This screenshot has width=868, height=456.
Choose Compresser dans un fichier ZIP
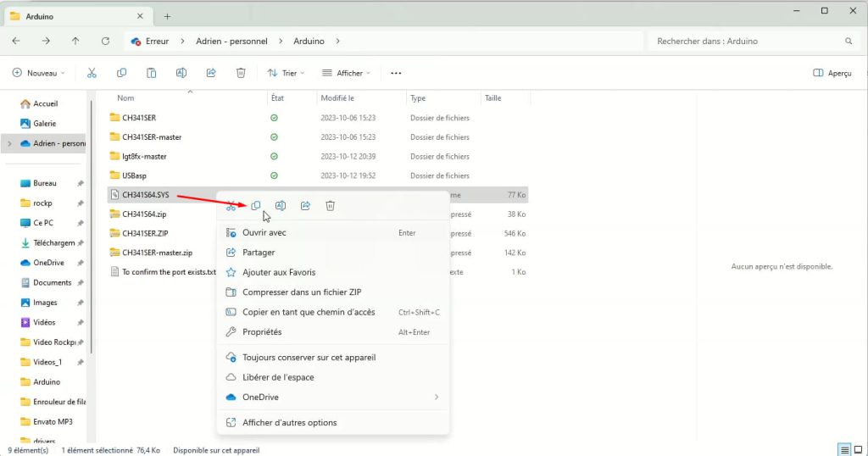(302, 292)
